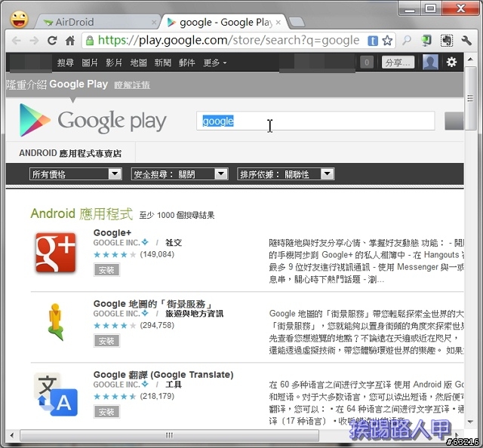Click the 工具 category link
This screenshot has width=483, height=448.
coord(174,384)
